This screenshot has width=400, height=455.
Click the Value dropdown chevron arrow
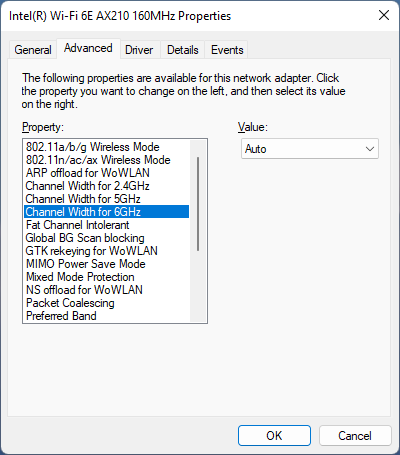click(x=370, y=149)
